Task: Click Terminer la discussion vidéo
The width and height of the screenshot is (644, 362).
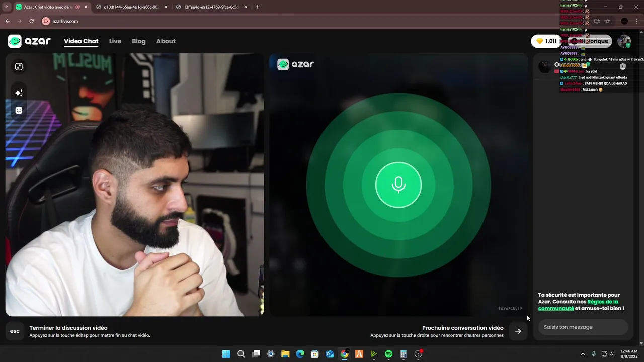Action: pyautogui.click(x=68, y=328)
